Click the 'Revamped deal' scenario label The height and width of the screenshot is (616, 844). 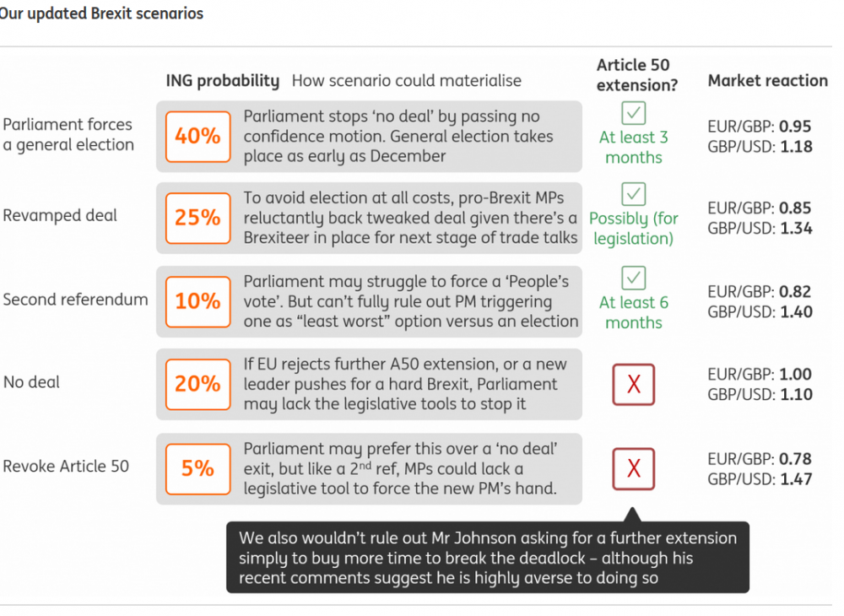[59, 216]
